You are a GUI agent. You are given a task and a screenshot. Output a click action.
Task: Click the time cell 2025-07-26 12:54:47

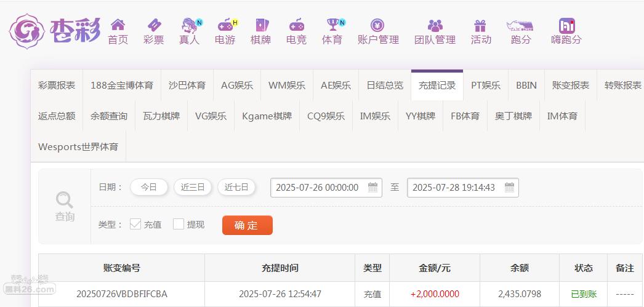(280, 294)
